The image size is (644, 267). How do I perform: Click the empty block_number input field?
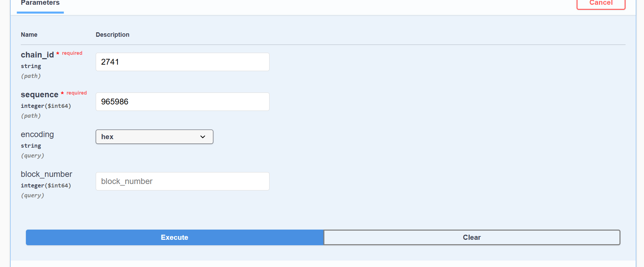pos(182,181)
